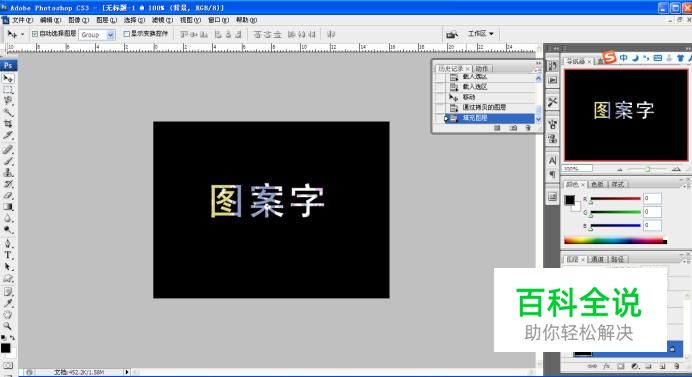The height and width of the screenshot is (377, 692).
Task: Select the Horizontal Type tool
Action: pos(8,255)
